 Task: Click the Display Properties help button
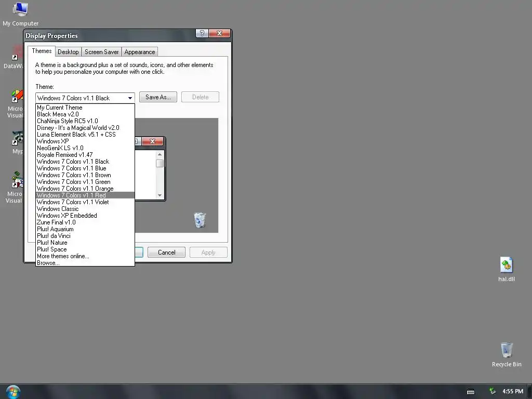(x=202, y=33)
